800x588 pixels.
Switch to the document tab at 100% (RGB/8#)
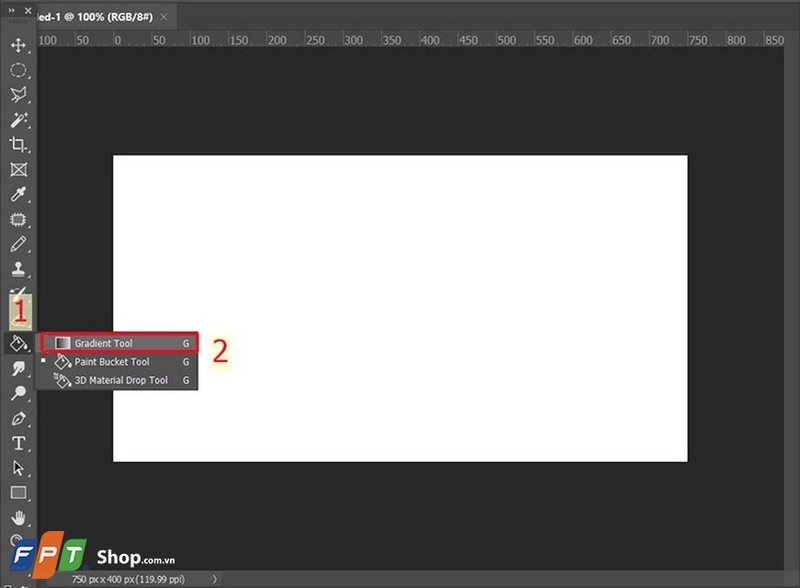[x=95, y=17]
